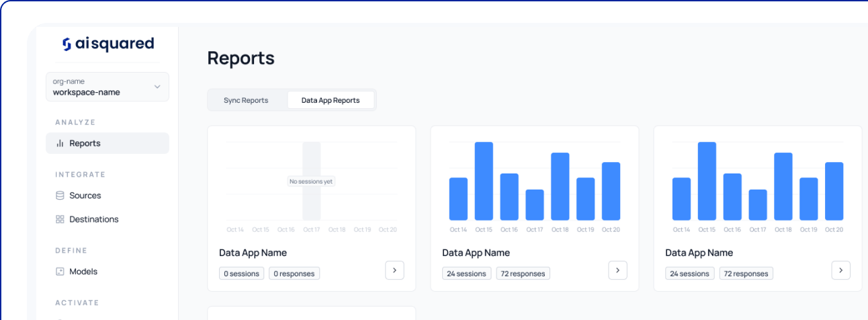Click the Reports bar-chart icon in sidebar
The height and width of the screenshot is (320, 868).
(x=60, y=143)
